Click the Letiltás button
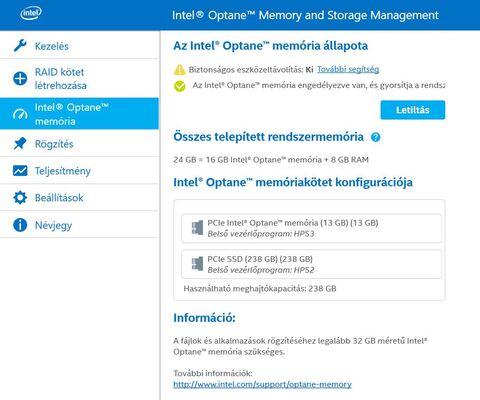Viewport: 480px width, 400px height. click(x=413, y=110)
